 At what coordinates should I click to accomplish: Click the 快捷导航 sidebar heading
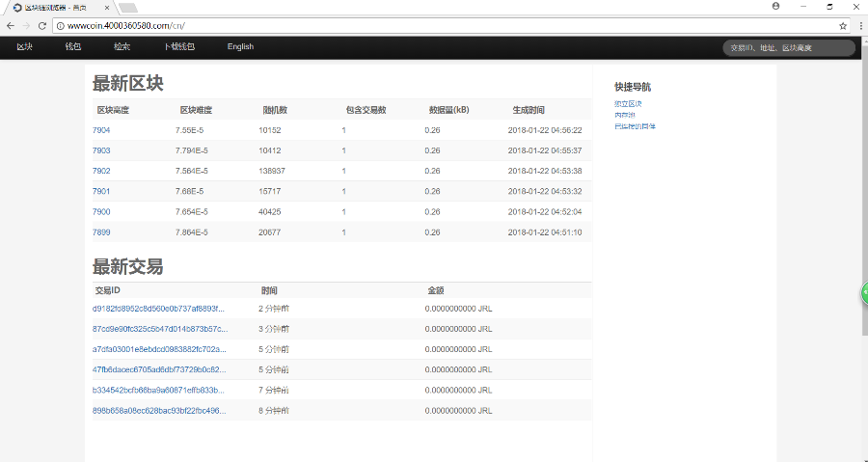point(633,87)
